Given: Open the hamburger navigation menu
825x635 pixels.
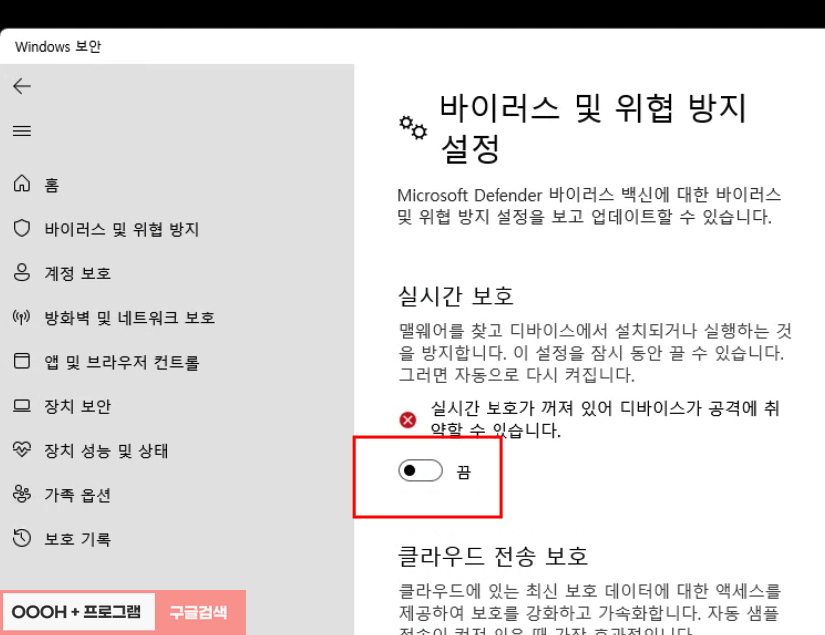Looking at the screenshot, I should coord(22,131).
